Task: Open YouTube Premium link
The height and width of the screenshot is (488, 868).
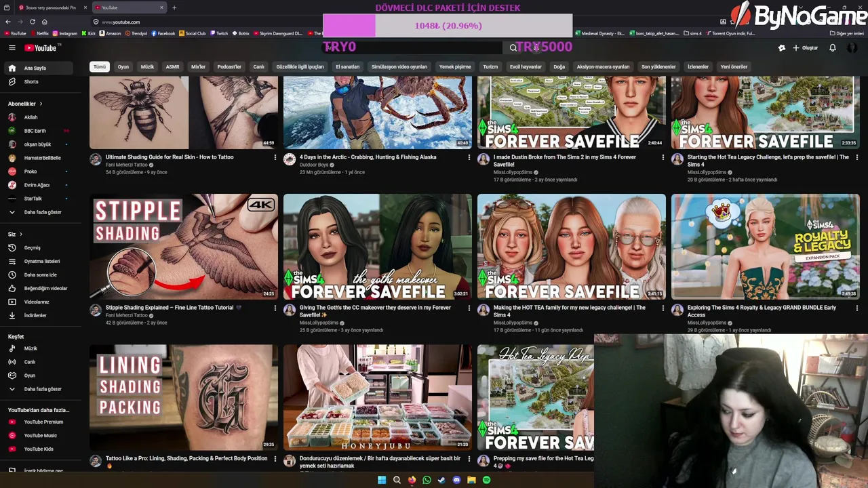Action: (43, 422)
